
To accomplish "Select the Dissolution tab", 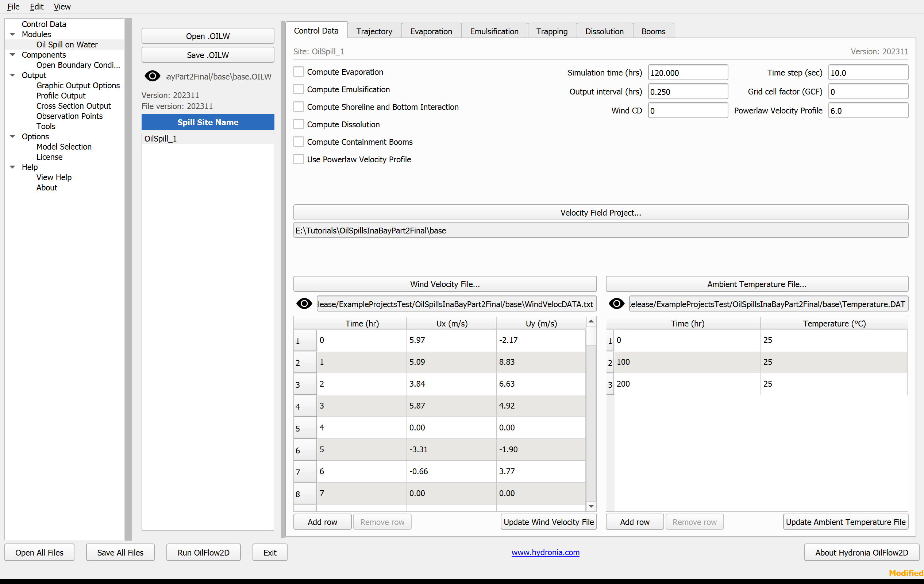I will [604, 31].
